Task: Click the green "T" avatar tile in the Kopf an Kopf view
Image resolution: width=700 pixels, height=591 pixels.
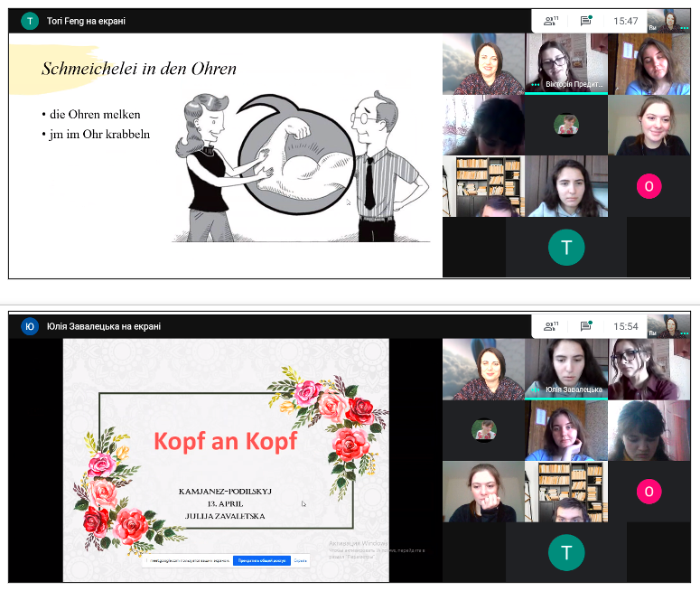Action: click(x=566, y=551)
